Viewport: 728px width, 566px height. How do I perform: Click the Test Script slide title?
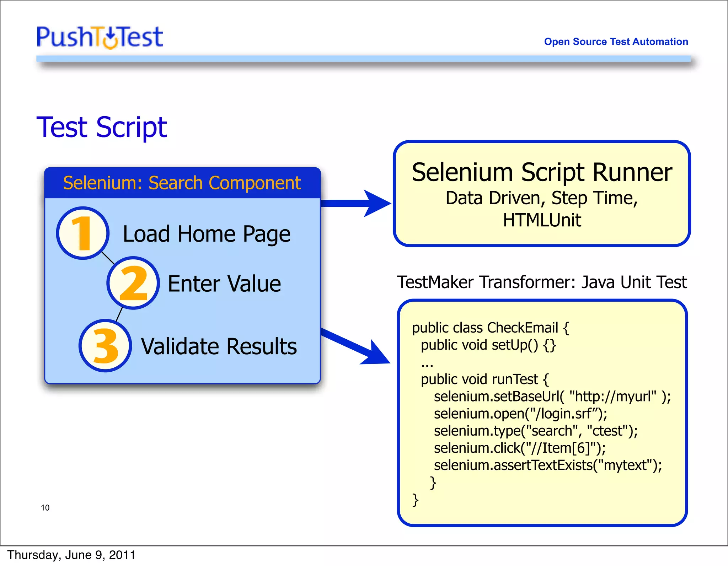click(102, 127)
